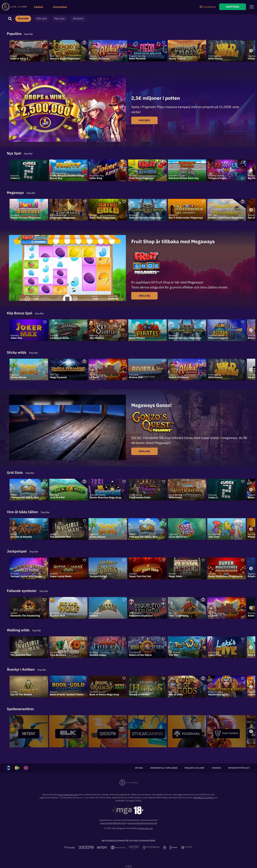The width and height of the screenshot is (257, 868).
Task: Favorite Neon Pyramid with its heart
Action: (x=163, y=43)
